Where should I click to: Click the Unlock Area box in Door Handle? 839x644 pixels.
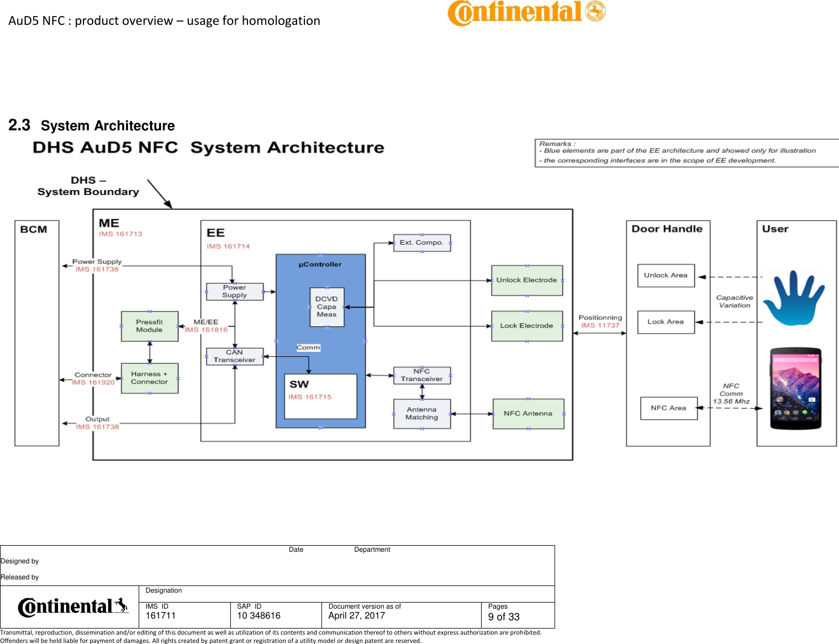pyautogui.click(x=666, y=276)
